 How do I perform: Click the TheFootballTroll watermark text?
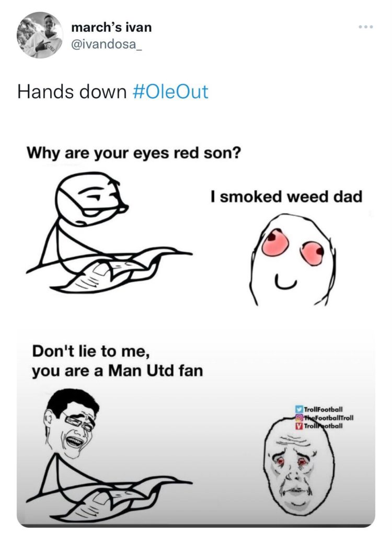(x=329, y=417)
